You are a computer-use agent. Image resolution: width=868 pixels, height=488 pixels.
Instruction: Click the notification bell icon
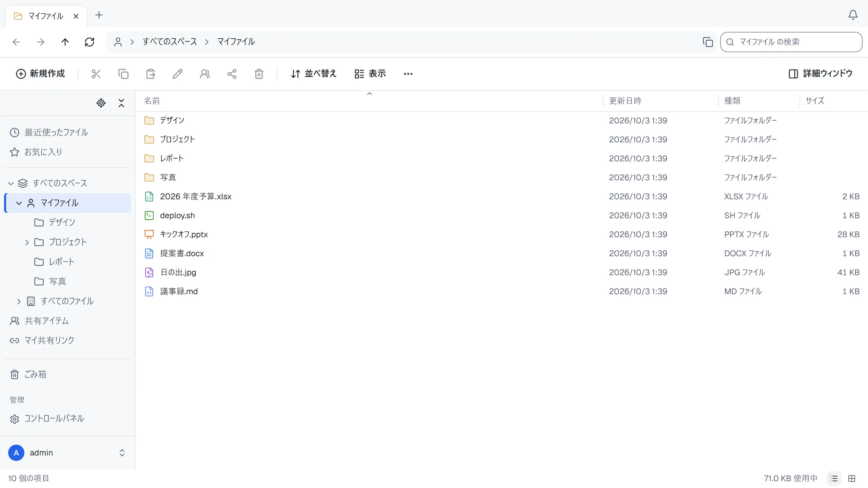[x=853, y=15]
